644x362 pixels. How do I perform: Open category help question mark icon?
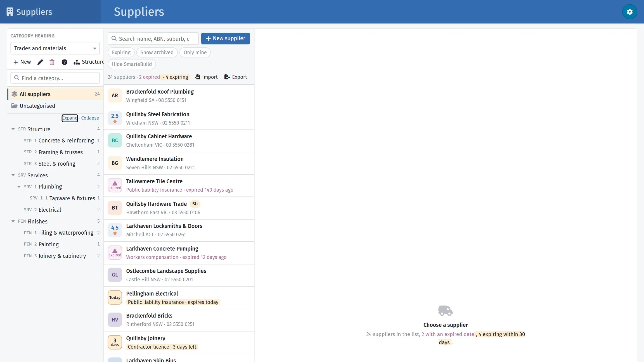tap(64, 62)
